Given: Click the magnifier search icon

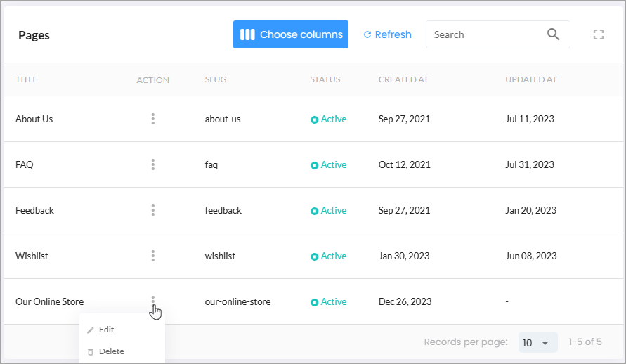Looking at the screenshot, I should (553, 34).
